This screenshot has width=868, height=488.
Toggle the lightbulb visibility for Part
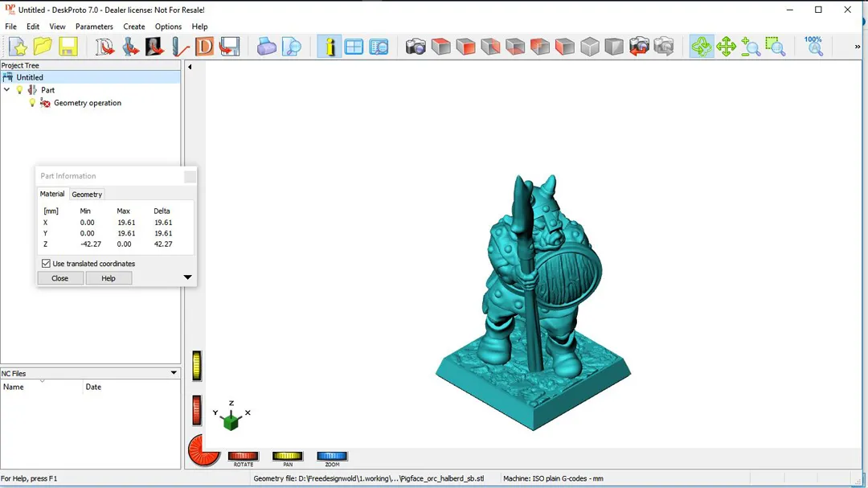click(20, 90)
